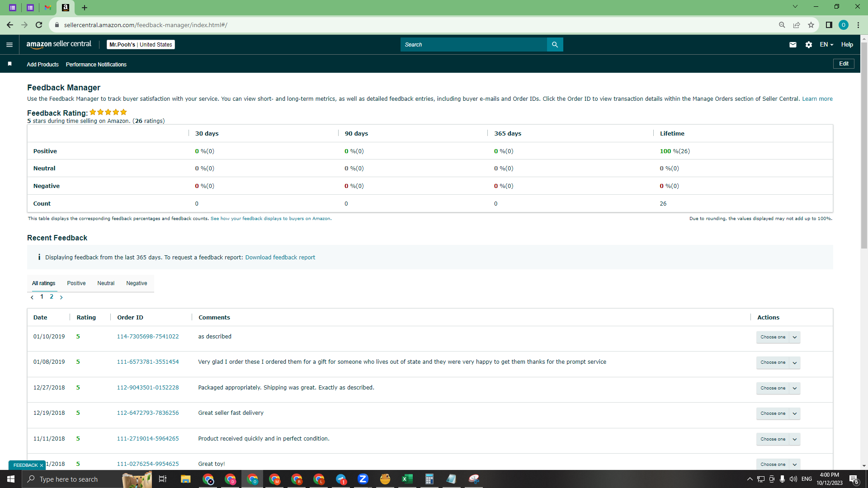Click the Edit favorites button
Screen dimensions: 868x488
pos(844,64)
